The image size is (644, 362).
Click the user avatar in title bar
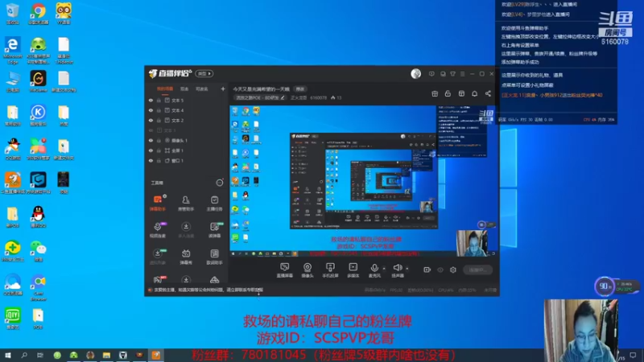(x=415, y=73)
